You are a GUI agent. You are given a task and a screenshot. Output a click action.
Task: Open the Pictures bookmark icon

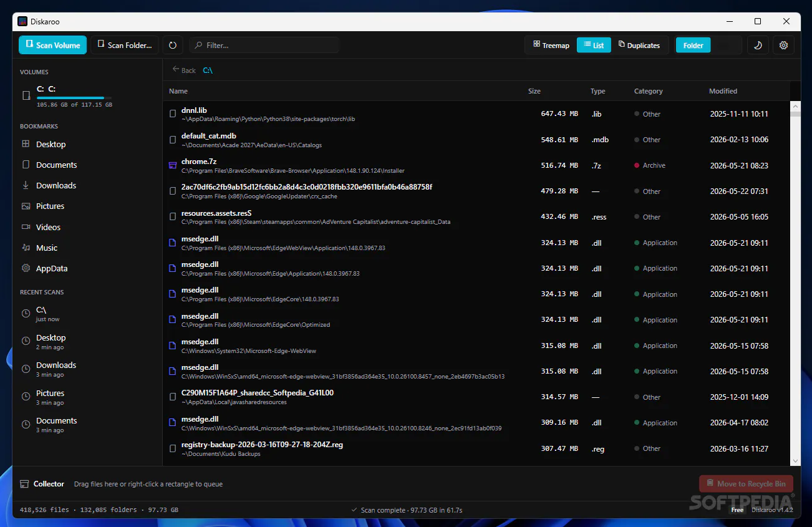tap(26, 206)
